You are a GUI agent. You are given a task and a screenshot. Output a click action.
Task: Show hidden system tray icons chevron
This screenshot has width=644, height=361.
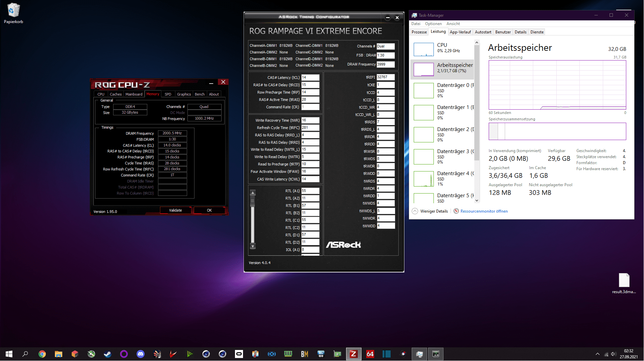pos(597,354)
